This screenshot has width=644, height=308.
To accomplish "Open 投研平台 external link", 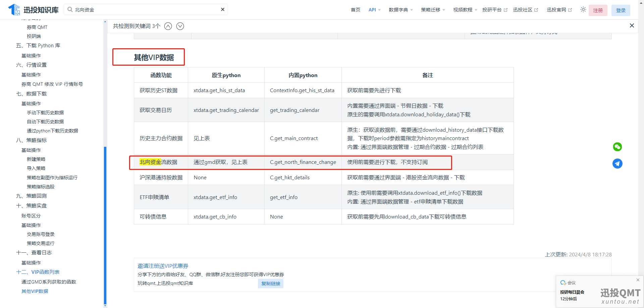I will point(494,10).
